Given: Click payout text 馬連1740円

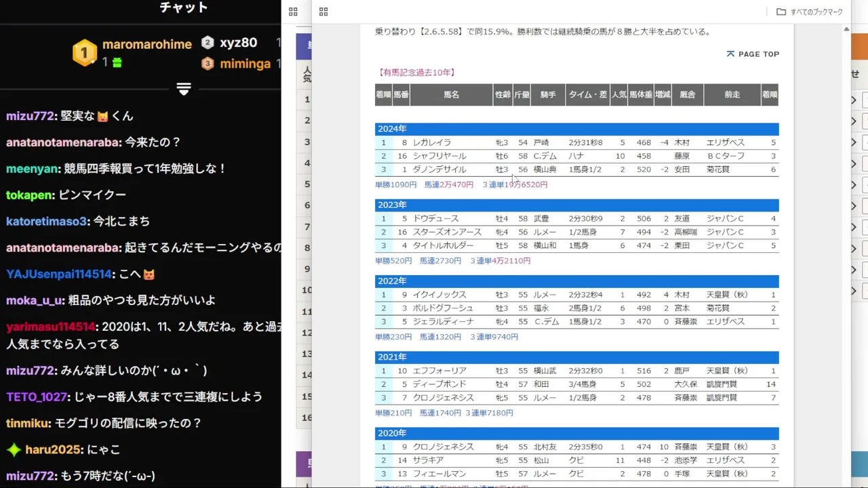Looking at the screenshot, I should (x=440, y=413).
